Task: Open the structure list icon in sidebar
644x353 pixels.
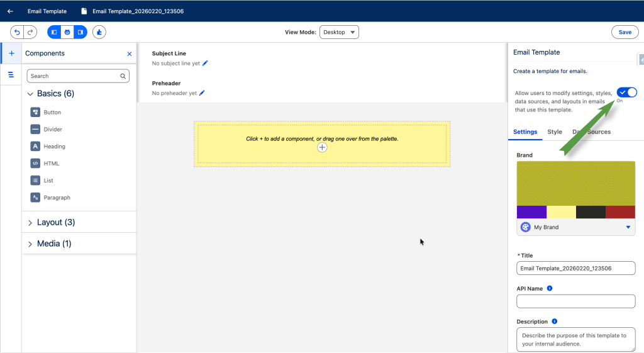Action: click(x=11, y=75)
